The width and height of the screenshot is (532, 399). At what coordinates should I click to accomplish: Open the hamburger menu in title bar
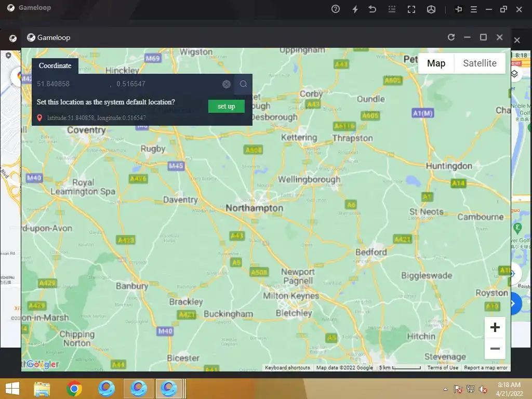474,9
